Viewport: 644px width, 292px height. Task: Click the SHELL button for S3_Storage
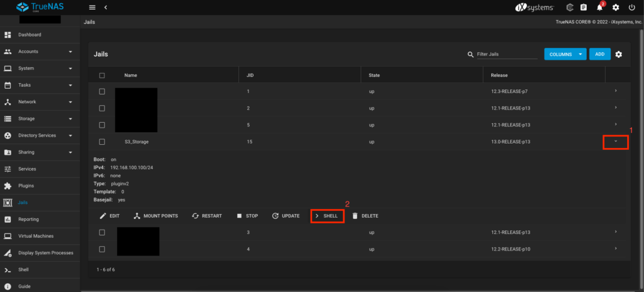(x=327, y=216)
